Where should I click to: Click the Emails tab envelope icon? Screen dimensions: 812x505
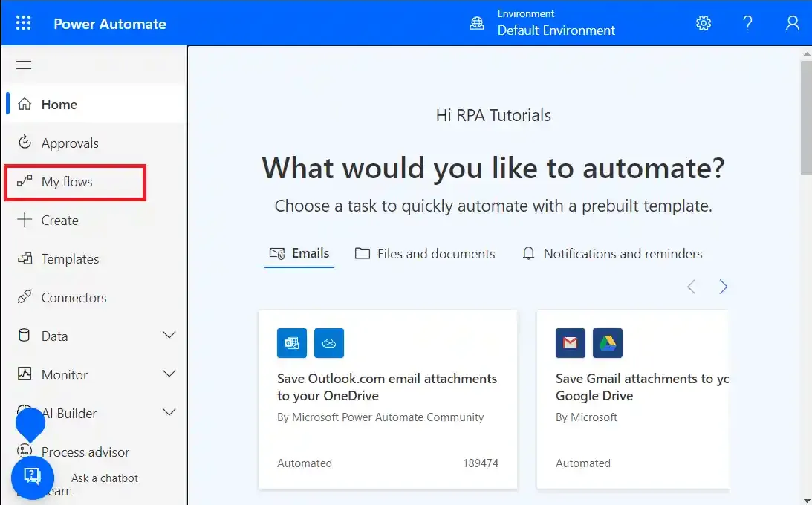pyautogui.click(x=277, y=253)
